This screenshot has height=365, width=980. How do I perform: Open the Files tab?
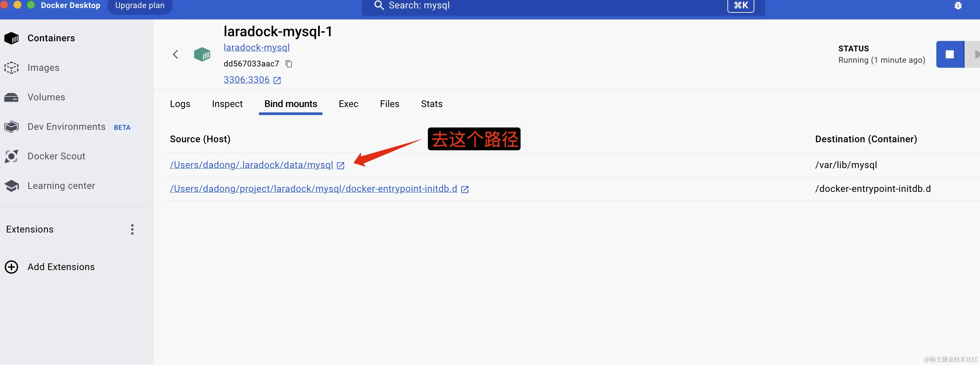[x=389, y=104]
